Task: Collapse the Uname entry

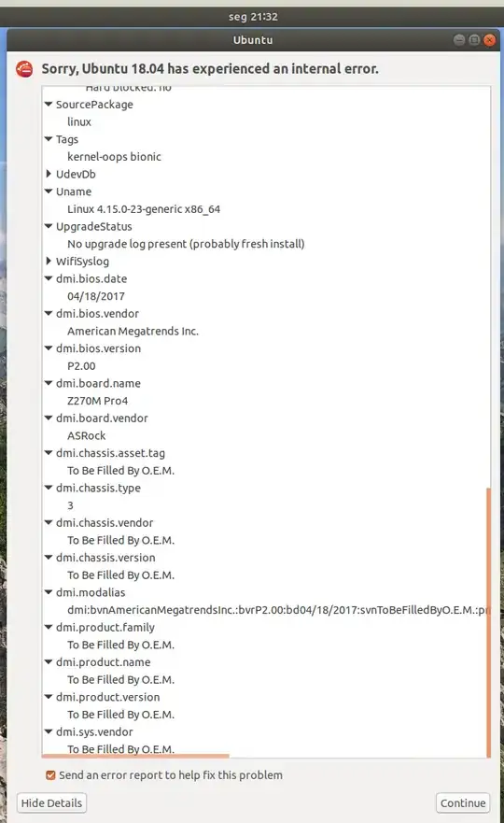Action: [x=49, y=192]
